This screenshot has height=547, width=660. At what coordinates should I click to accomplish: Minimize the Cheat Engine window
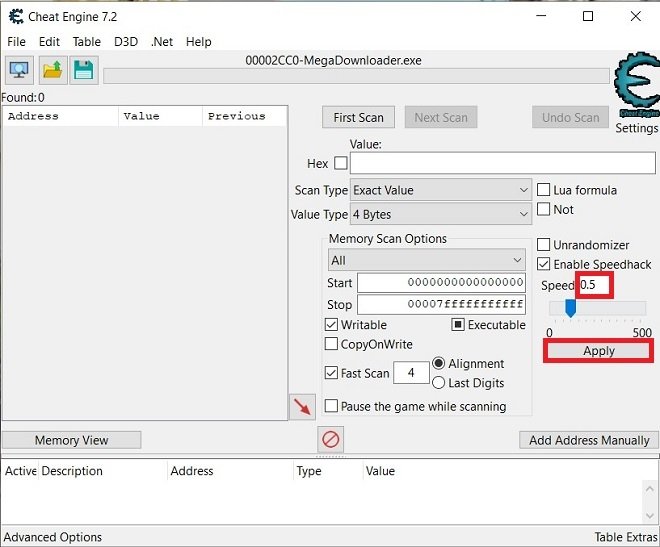tap(541, 16)
